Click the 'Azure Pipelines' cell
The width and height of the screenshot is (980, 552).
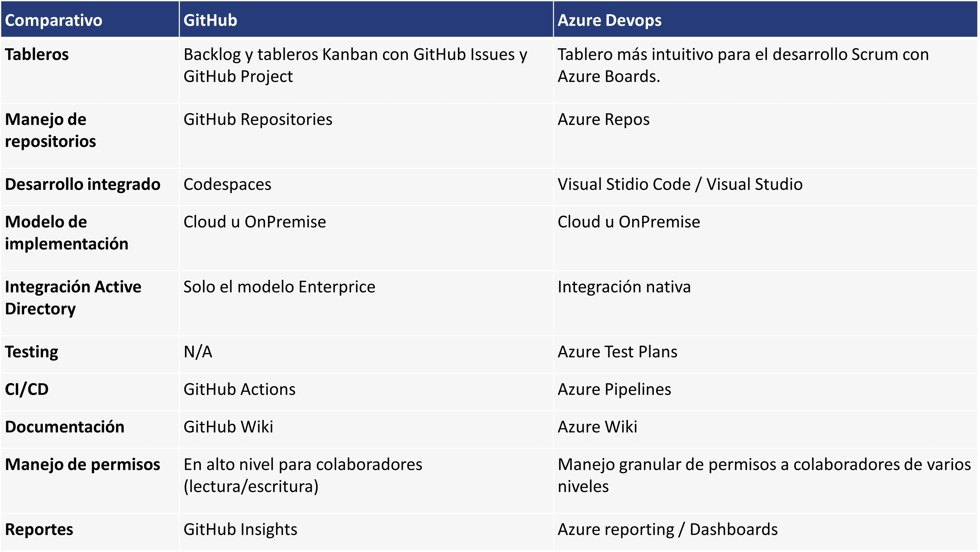point(765,392)
